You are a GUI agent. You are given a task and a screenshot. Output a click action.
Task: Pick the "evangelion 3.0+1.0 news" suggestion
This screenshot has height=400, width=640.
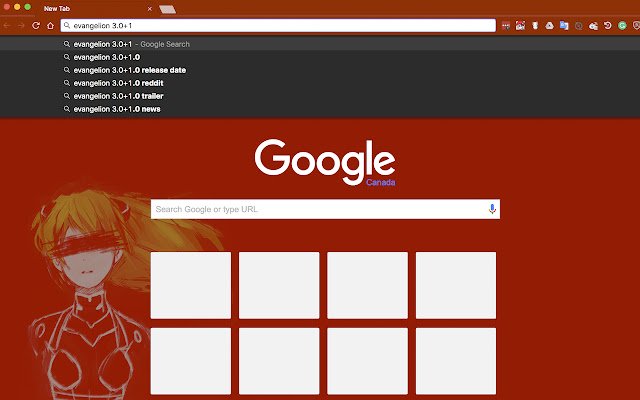point(320,109)
